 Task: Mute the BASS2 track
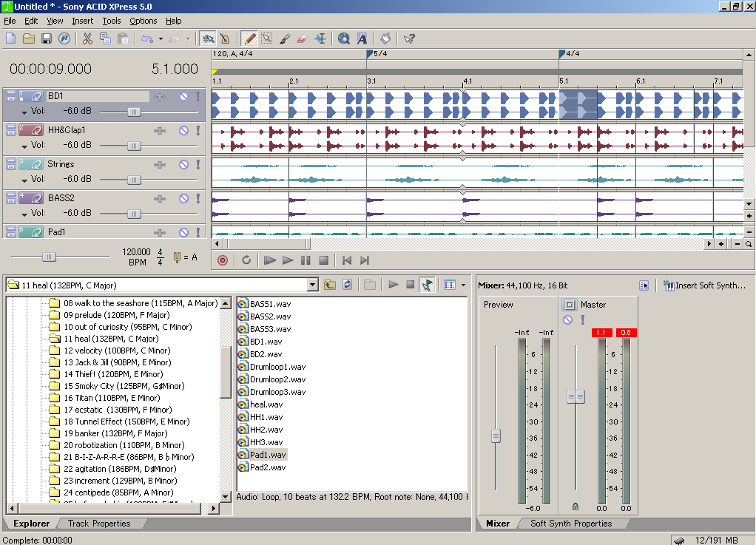coord(183,198)
